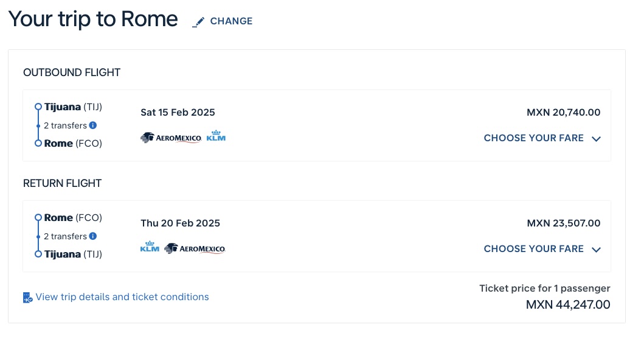The height and width of the screenshot is (344, 644).
Task: Expand outbound flight fare chevron
Action: point(596,139)
